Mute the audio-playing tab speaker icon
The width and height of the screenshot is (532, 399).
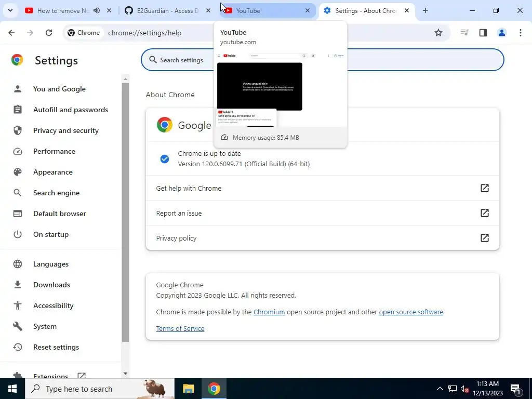coord(97,10)
